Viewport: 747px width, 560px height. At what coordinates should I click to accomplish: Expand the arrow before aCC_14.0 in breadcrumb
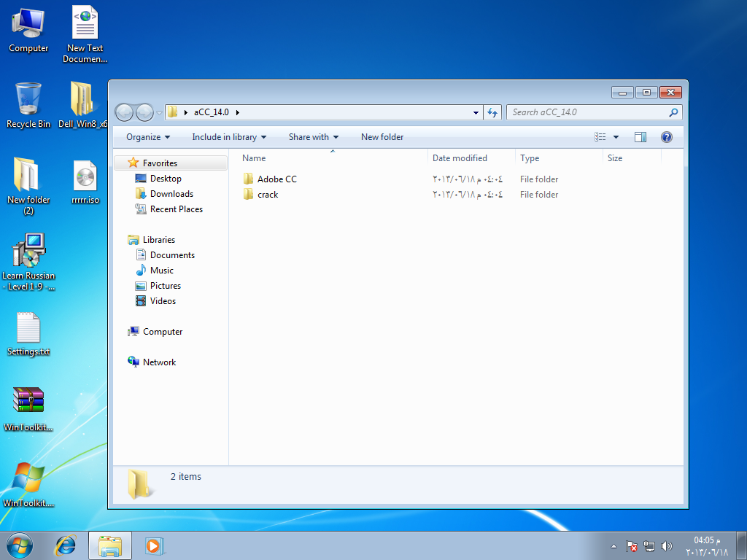pos(186,112)
